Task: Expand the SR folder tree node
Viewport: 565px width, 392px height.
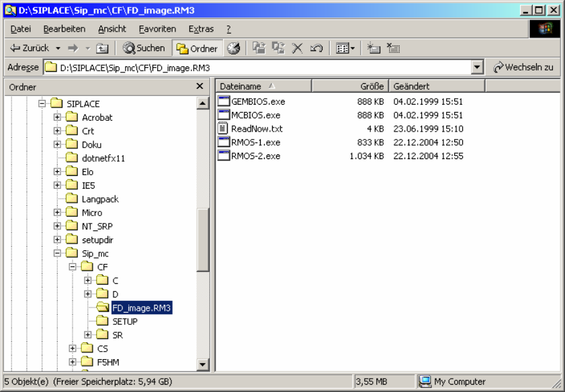Action: coord(88,335)
